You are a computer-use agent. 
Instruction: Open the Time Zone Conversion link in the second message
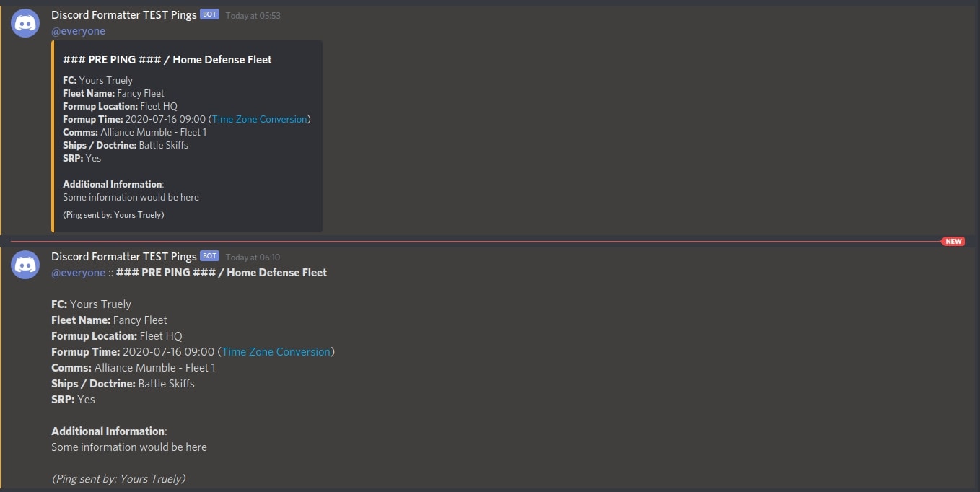(276, 351)
